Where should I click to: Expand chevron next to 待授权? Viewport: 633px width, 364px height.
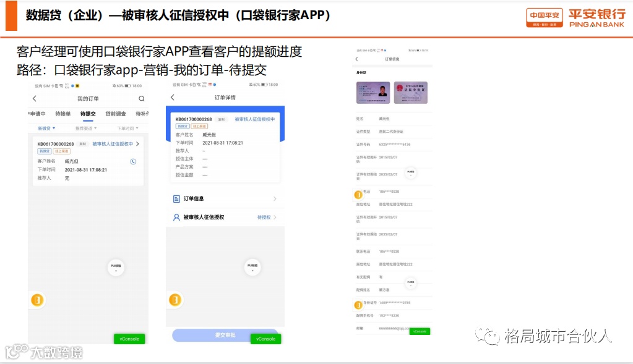click(275, 218)
